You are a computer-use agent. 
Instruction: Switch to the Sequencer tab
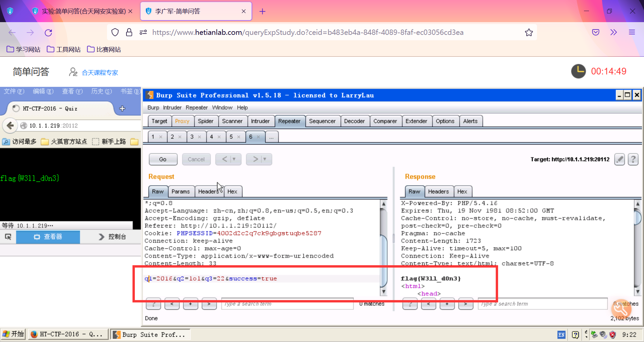click(322, 121)
